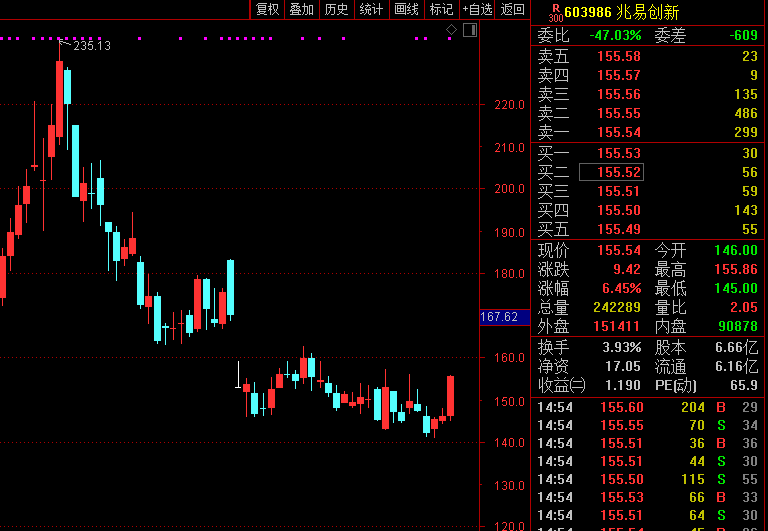
Task: Click the 买一 bid price 155.53
Action: (x=618, y=153)
